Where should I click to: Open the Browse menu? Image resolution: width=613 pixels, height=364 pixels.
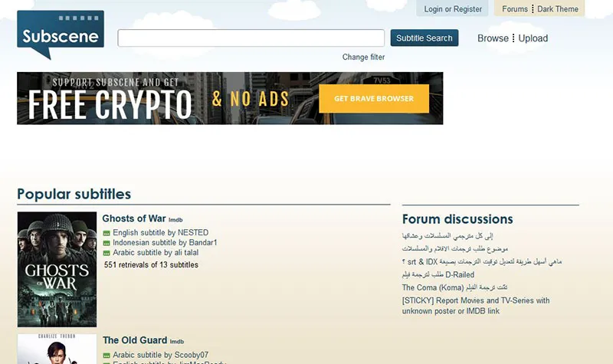point(493,38)
